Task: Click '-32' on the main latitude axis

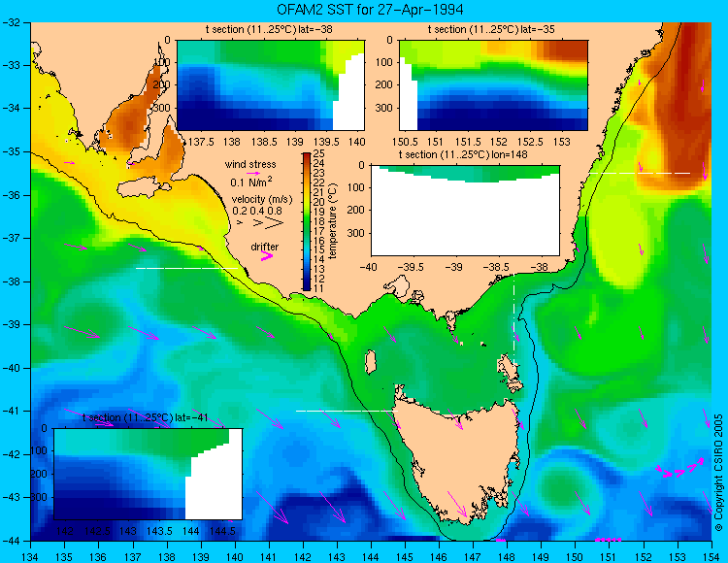Action: (11, 22)
